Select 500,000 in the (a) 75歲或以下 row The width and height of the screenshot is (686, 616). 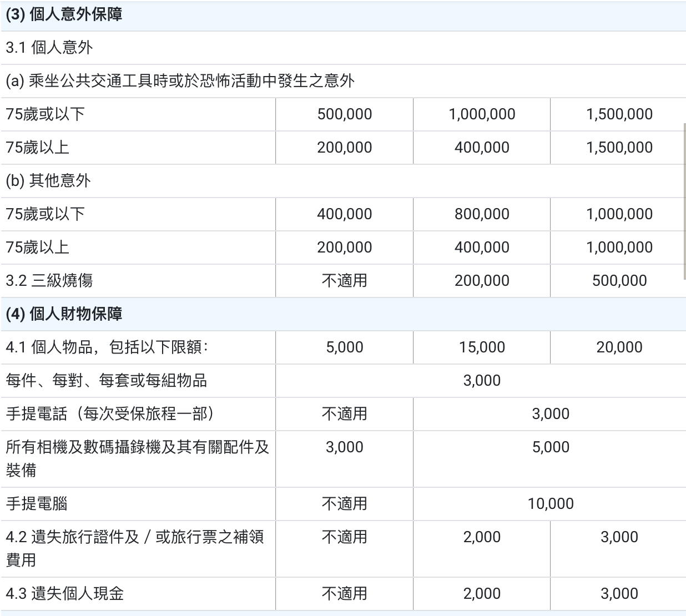click(x=345, y=114)
